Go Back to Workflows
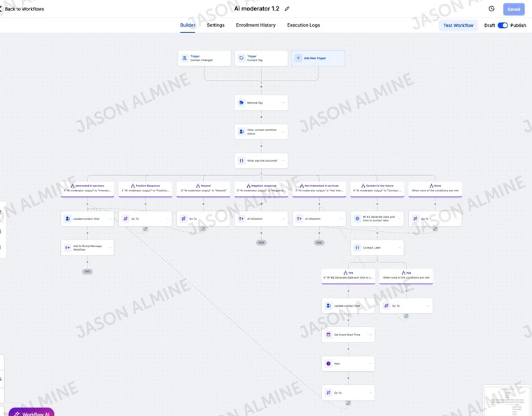This screenshot has width=532, height=416. pyautogui.click(x=22, y=9)
